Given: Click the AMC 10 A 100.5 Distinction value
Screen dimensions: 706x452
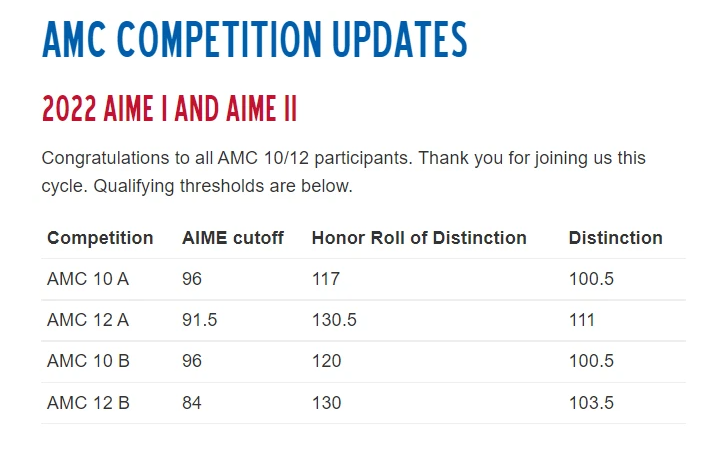Looking at the screenshot, I should point(591,279).
